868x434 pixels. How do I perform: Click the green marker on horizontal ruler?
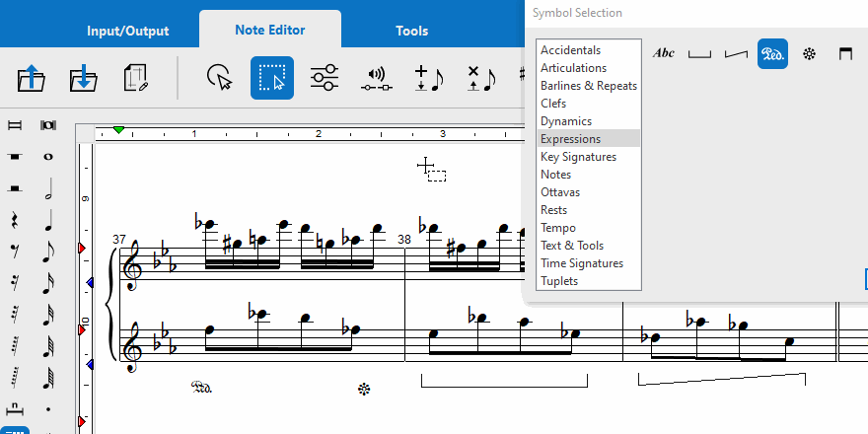118,131
